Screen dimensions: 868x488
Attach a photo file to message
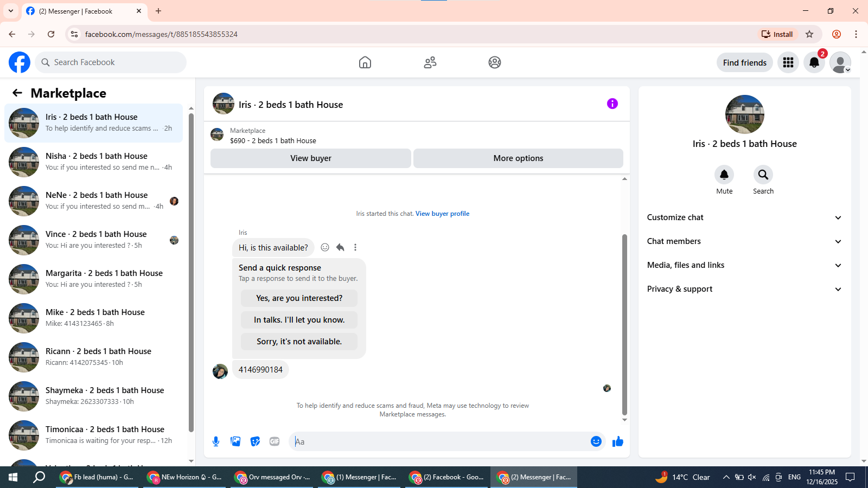(x=235, y=441)
